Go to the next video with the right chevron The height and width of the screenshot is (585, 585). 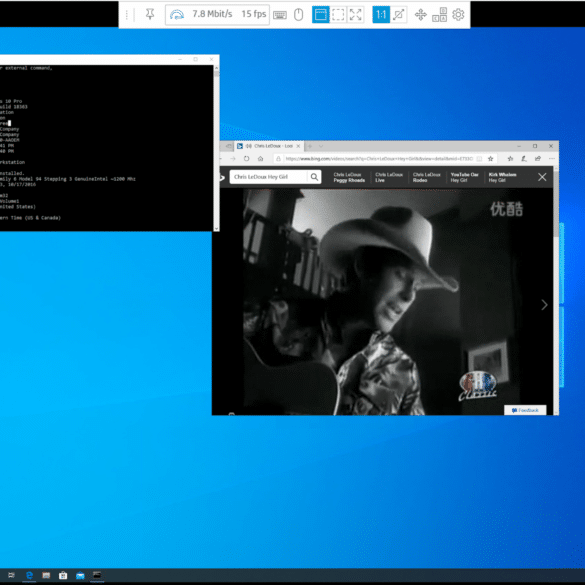[544, 305]
